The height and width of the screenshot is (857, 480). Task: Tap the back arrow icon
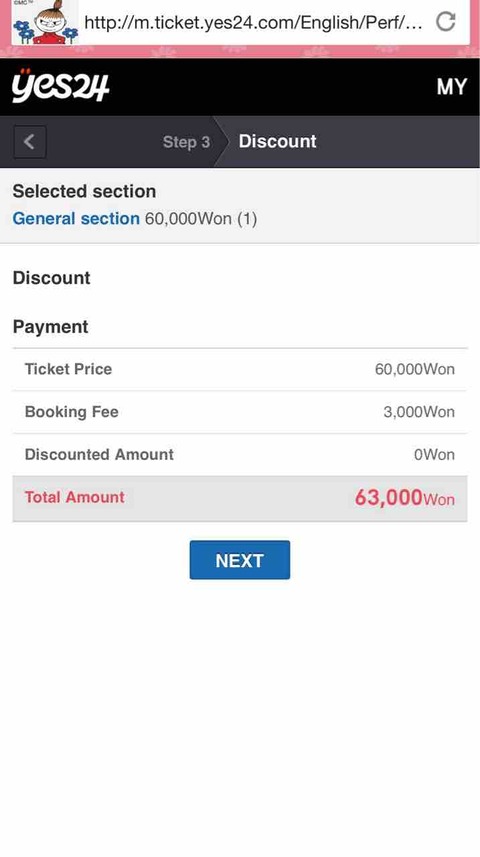[30, 142]
